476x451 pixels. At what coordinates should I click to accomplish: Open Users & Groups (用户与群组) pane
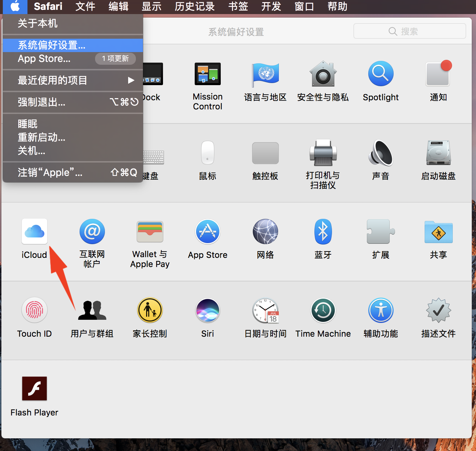click(92, 310)
